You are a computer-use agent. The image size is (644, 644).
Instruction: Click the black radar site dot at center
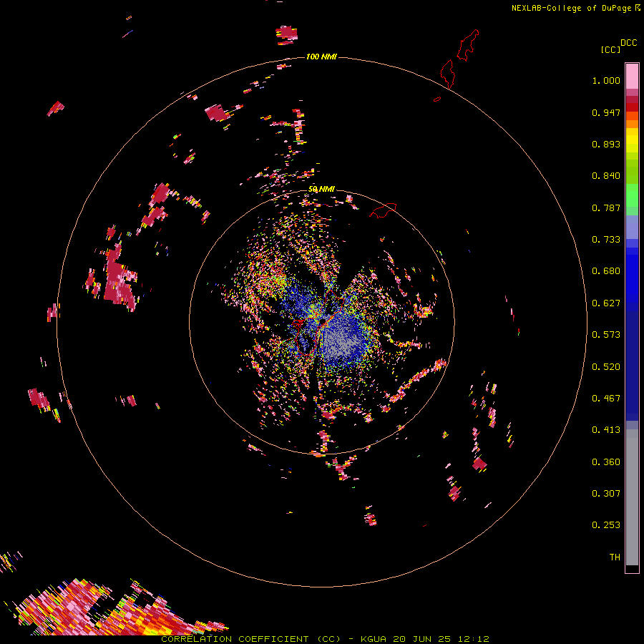click(323, 321)
